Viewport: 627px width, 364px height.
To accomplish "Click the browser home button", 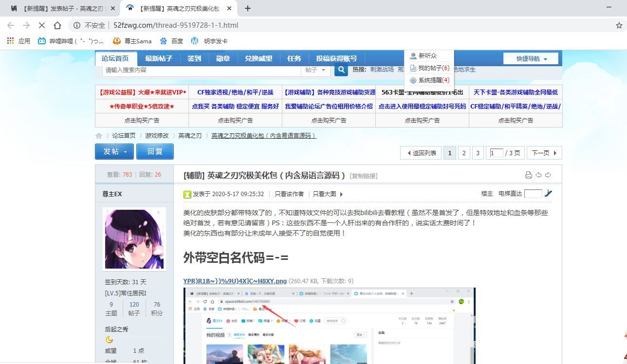I will [x=57, y=25].
